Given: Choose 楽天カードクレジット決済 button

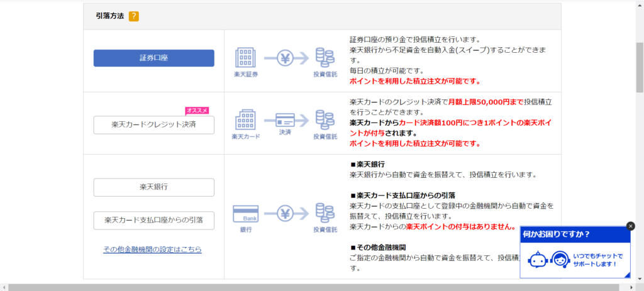Looking at the screenshot, I should (x=153, y=125).
